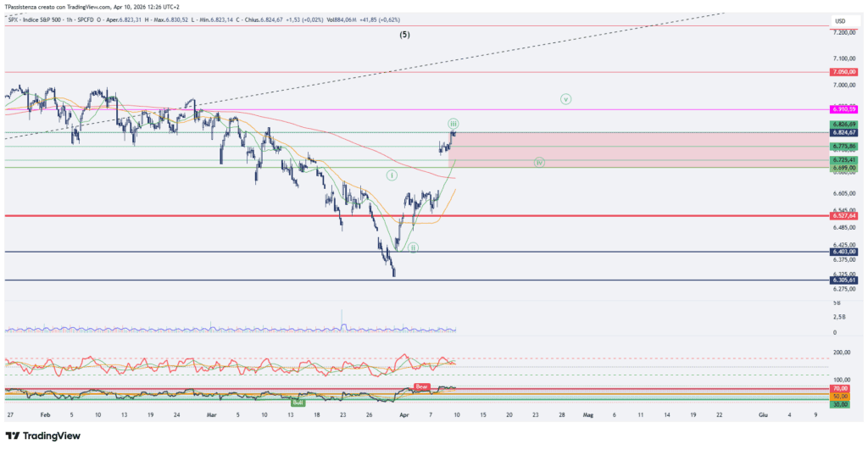The image size is (868, 450).
Task: Open the USD currency selector
Action: 840,21
